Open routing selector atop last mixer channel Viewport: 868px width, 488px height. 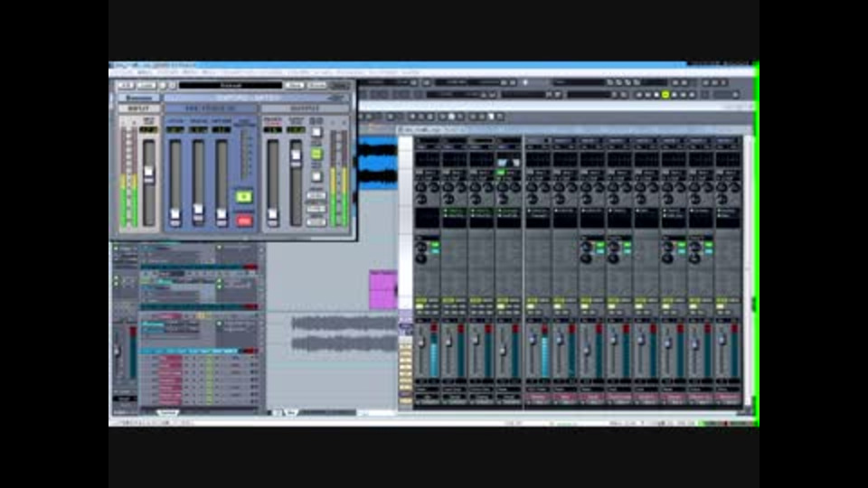click(x=729, y=142)
